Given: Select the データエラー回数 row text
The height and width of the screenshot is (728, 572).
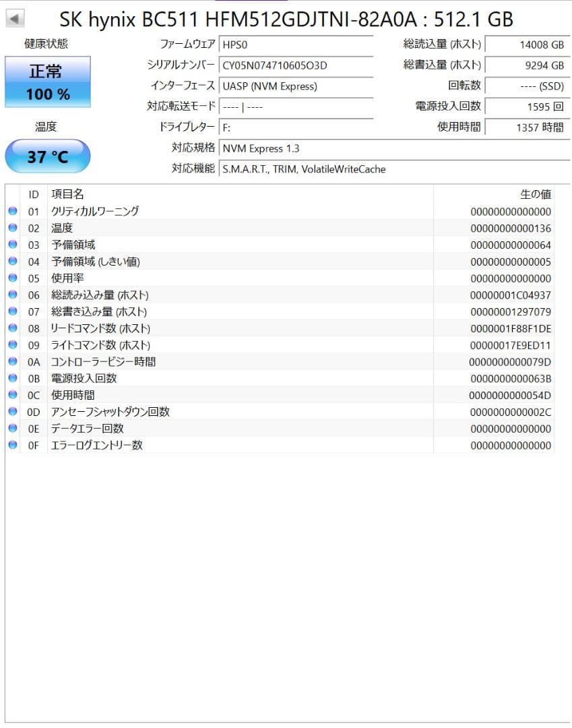Looking at the screenshot, I should (x=87, y=429).
